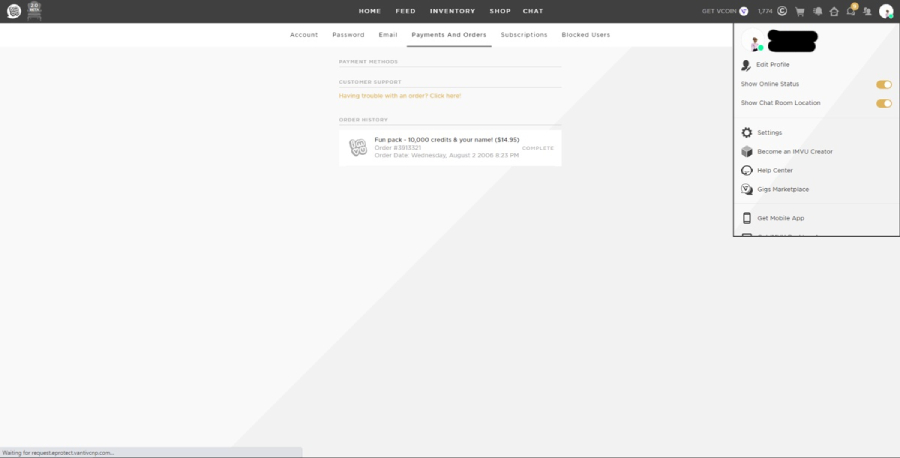Switch to the Email tab
The image size is (900, 458).
coord(387,35)
